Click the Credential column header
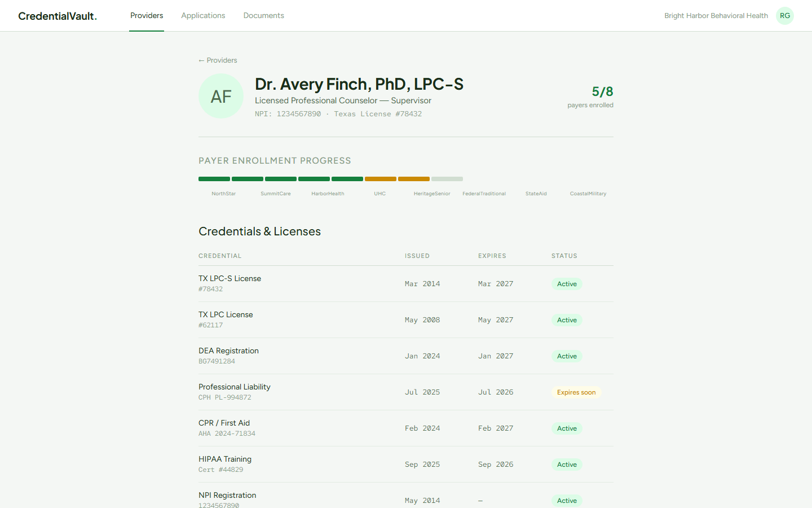This screenshot has height=508, width=812. pyautogui.click(x=220, y=256)
